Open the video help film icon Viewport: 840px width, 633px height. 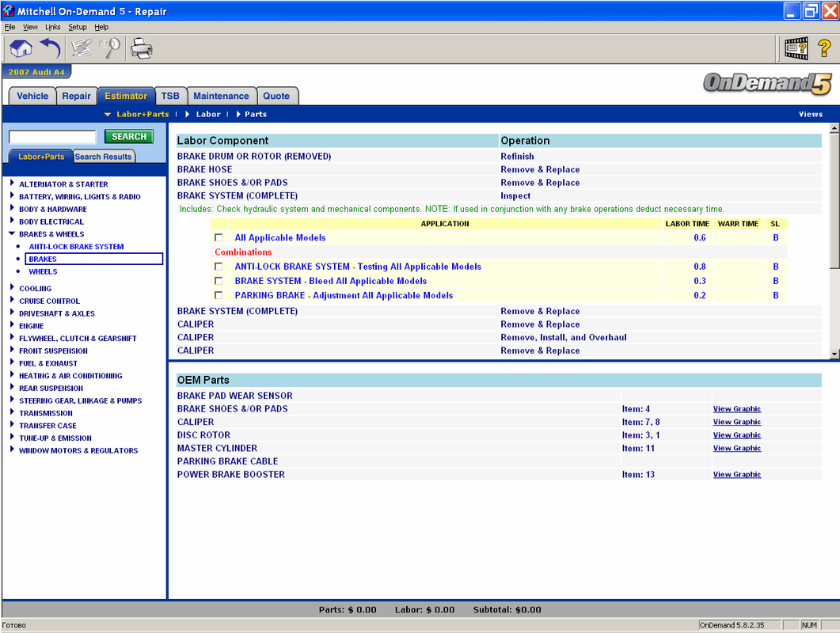click(796, 49)
